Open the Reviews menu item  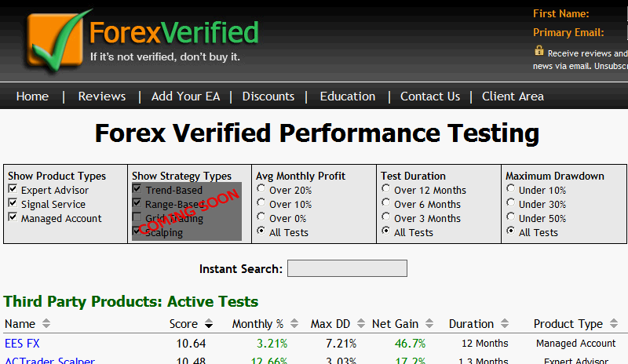coord(102,96)
